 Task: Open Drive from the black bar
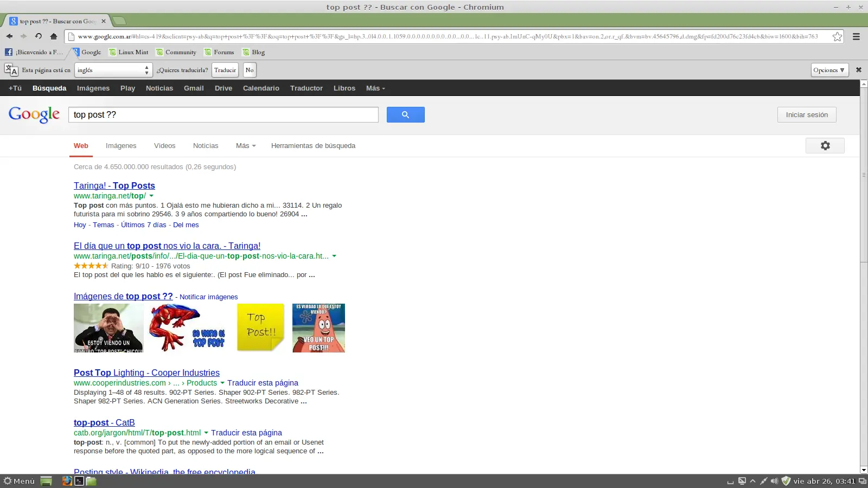pyautogui.click(x=224, y=88)
